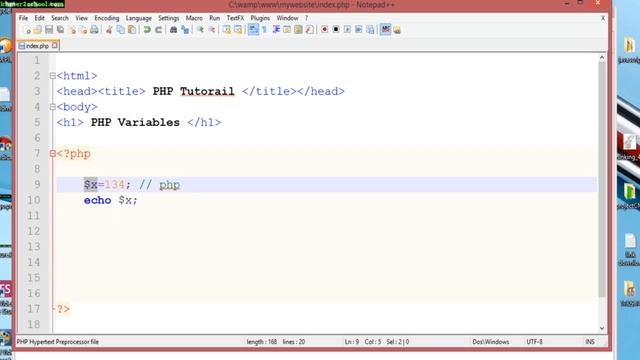Collapse the php block fold on line 7
The image size is (640, 360).
tap(52, 154)
